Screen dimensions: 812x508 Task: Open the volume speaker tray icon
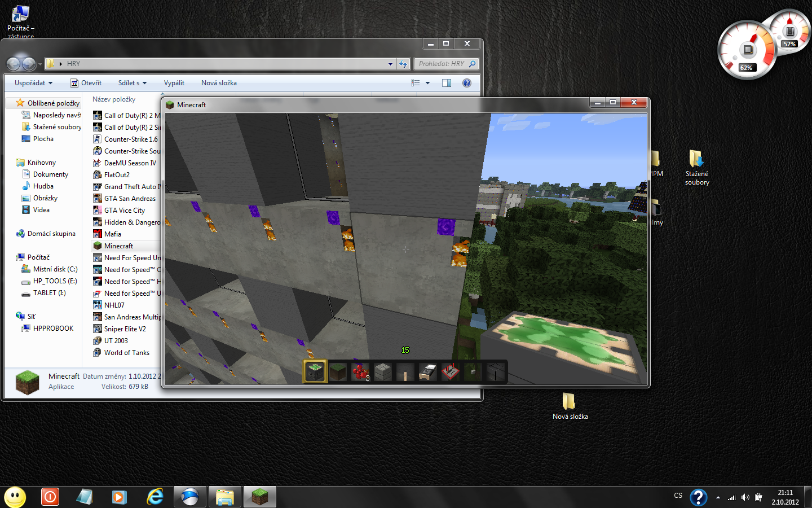click(745, 497)
